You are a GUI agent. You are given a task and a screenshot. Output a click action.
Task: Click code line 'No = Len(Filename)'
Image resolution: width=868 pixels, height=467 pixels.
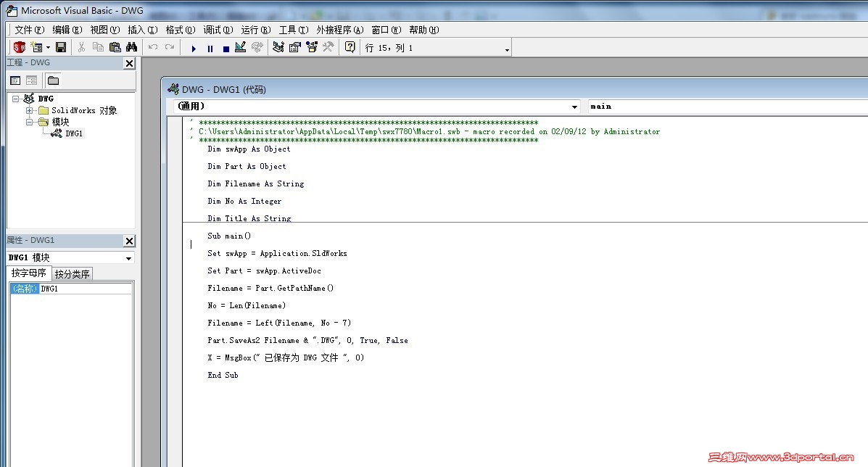tap(247, 305)
